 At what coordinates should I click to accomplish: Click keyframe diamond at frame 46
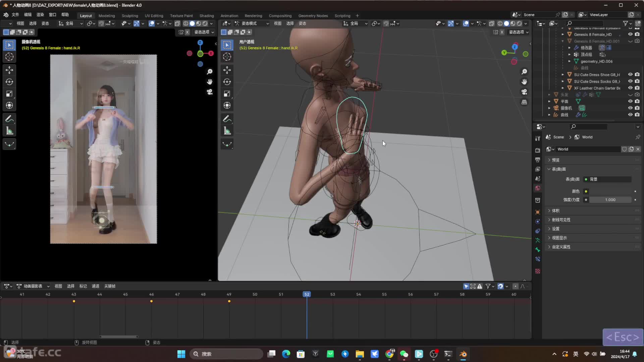point(151,301)
